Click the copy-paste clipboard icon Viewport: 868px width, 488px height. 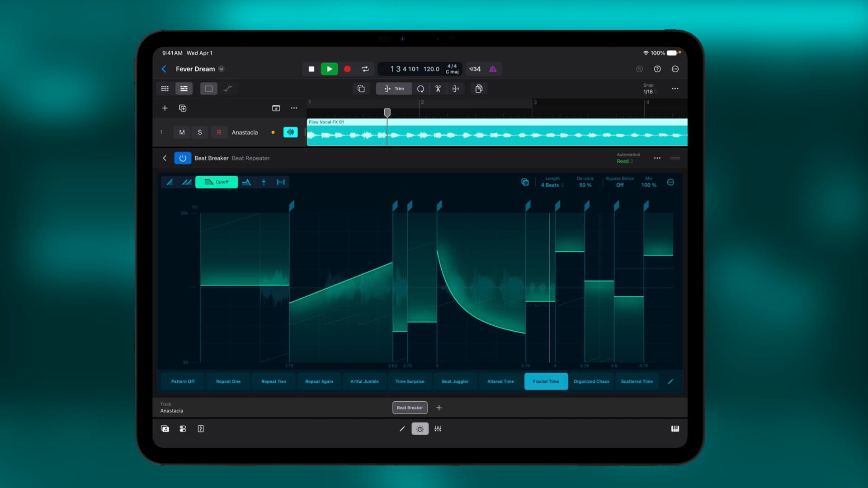pos(479,89)
